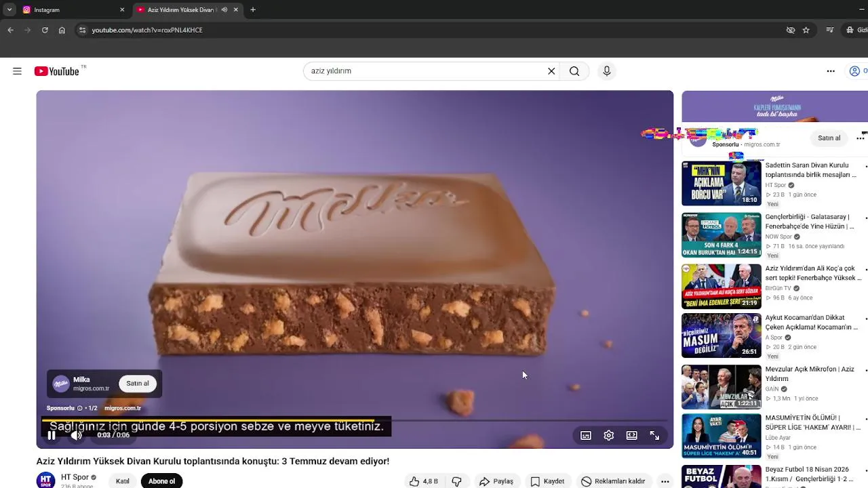Open the browser home button
The height and width of the screenshot is (488, 868).
(62, 30)
